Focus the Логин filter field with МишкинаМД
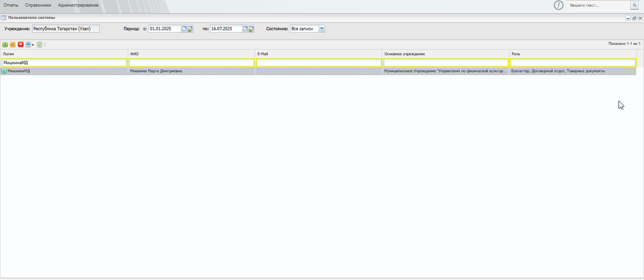Image resolution: width=644 pixels, height=280 pixels. [x=64, y=62]
